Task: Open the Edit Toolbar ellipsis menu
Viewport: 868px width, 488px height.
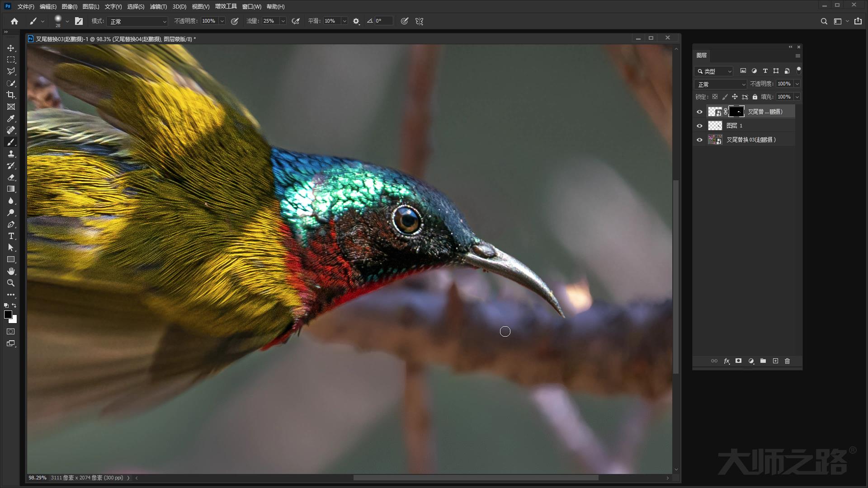Action: click(x=11, y=295)
